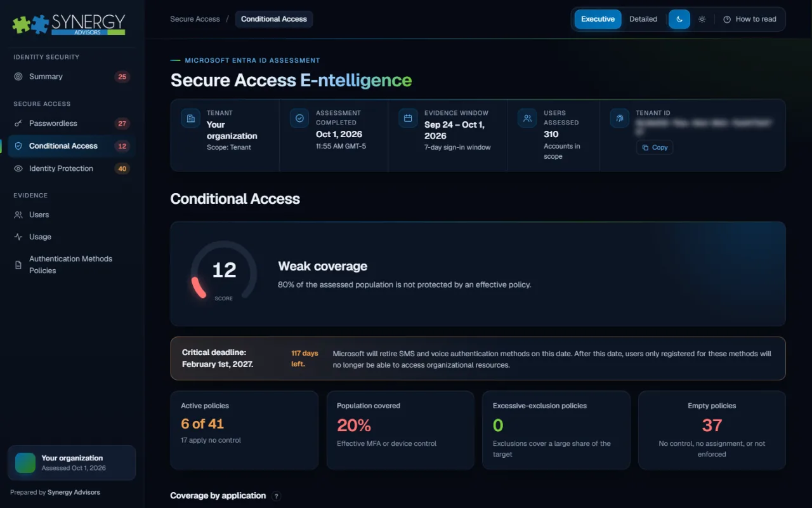This screenshot has height=508, width=812.
Task: Click the Identity Protection eye icon
Action: coord(18,168)
